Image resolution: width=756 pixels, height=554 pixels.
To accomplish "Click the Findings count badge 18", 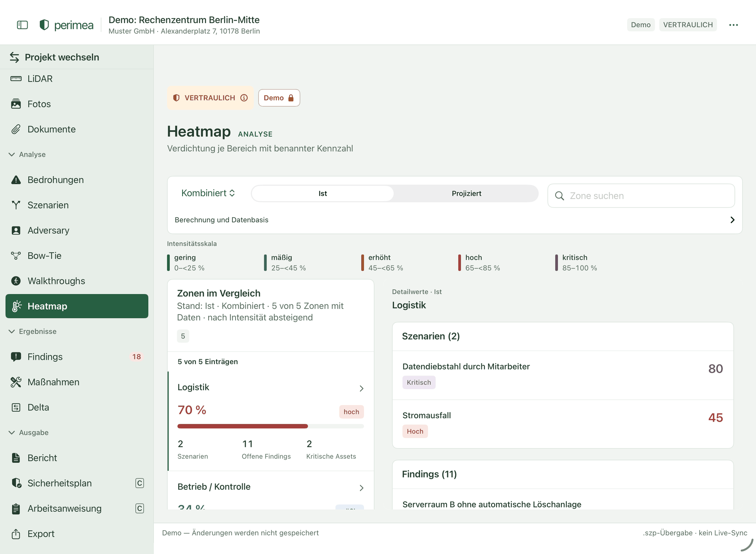I will pyautogui.click(x=136, y=357).
